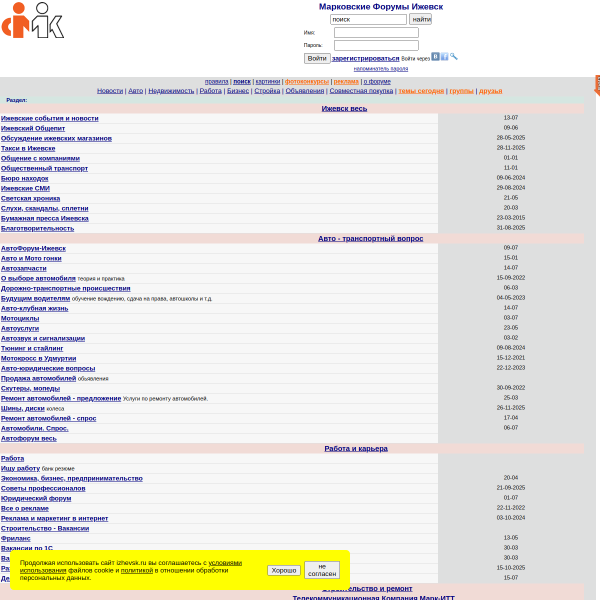Open the Недвижимость menu item
The height and width of the screenshot is (600, 600).
(x=171, y=91)
